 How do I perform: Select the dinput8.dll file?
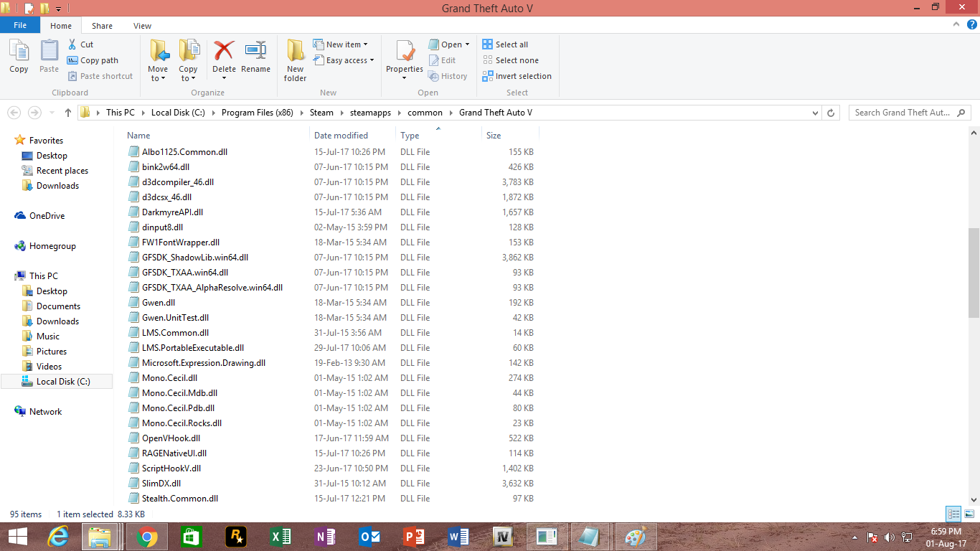click(x=162, y=227)
